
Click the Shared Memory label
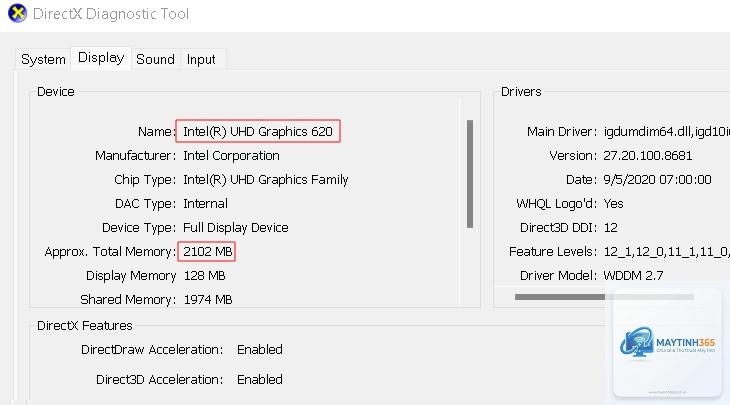128,299
